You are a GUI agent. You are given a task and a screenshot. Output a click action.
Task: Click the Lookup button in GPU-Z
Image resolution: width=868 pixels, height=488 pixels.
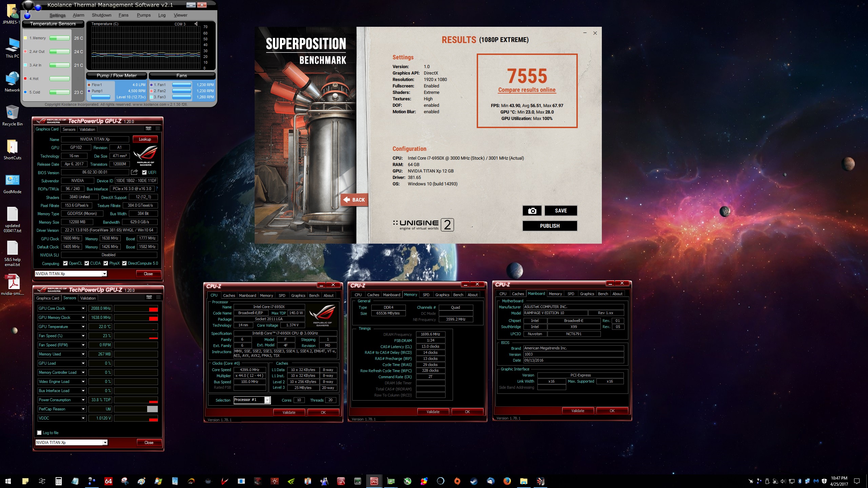point(145,139)
